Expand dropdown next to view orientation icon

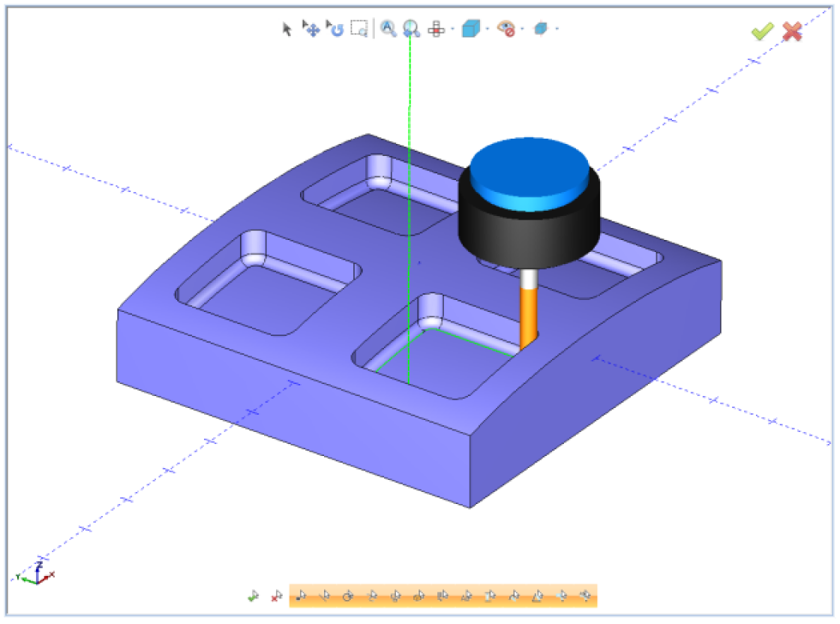click(451, 29)
